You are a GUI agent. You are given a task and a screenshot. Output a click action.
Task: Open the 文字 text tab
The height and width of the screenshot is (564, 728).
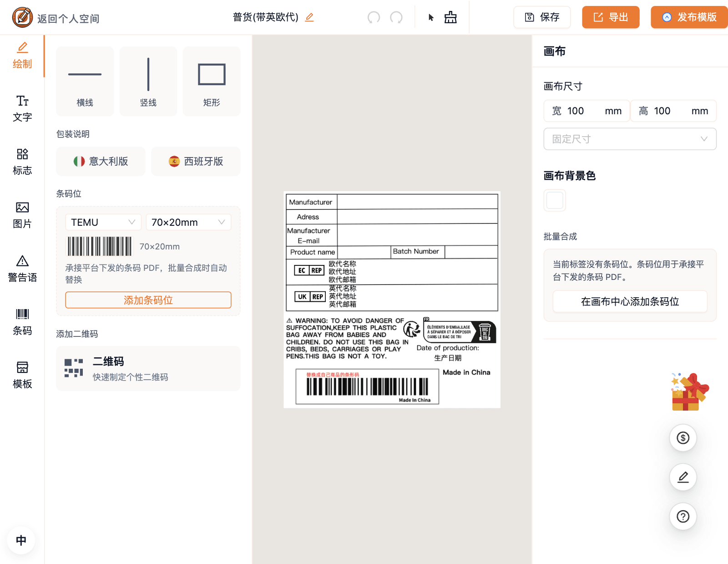pos(22,109)
